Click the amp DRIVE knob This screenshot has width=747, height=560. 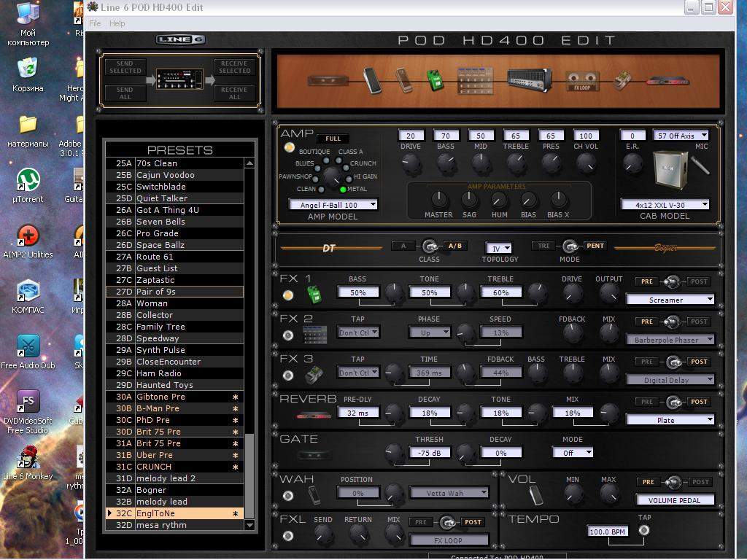click(411, 164)
